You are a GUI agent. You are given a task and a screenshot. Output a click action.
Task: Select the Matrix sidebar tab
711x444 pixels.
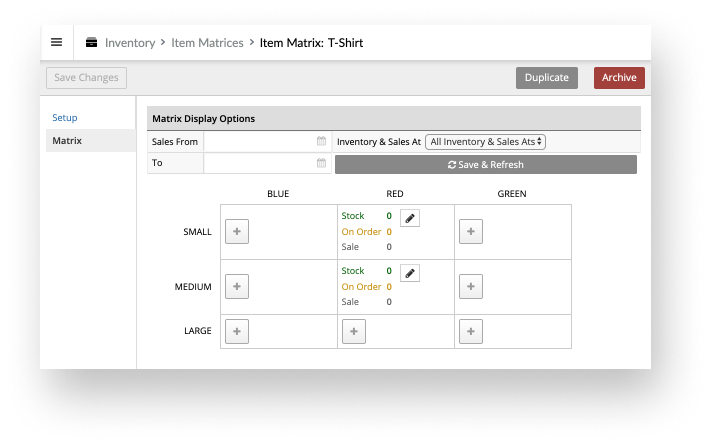(x=91, y=141)
